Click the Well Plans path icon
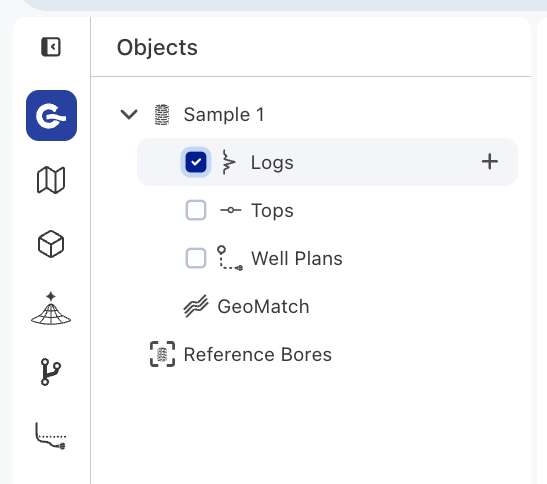Image resolution: width=547 pixels, height=484 pixels. 230,258
